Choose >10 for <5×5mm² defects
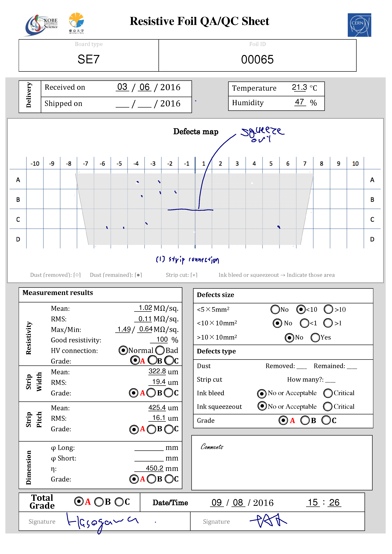The width and height of the screenshot is (392, 554). coord(328,309)
